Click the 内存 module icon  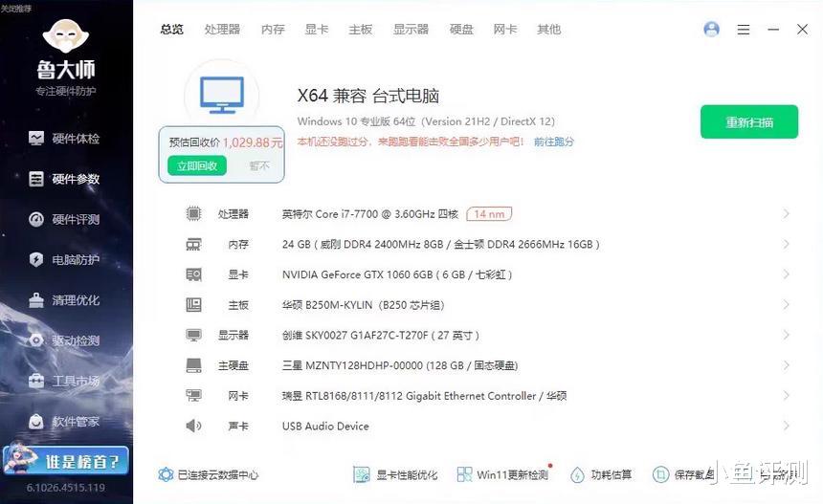click(193, 245)
